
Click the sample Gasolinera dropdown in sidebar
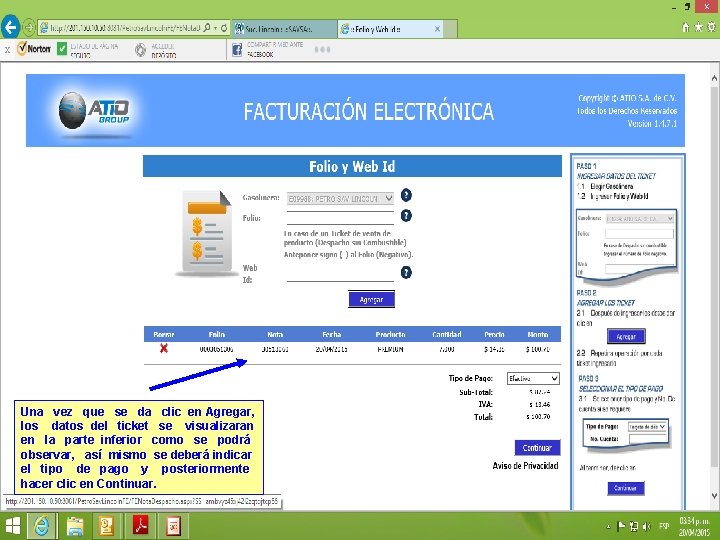pos(640,219)
